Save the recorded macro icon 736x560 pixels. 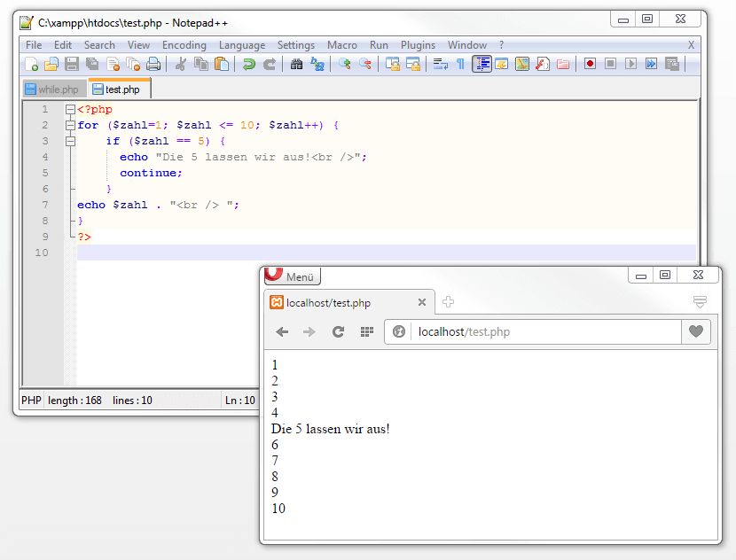(x=672, y=63)
